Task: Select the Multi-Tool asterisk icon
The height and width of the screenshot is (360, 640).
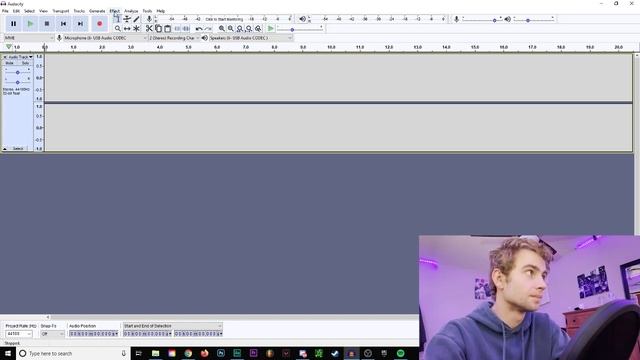Action: click(x=136, y=29)
